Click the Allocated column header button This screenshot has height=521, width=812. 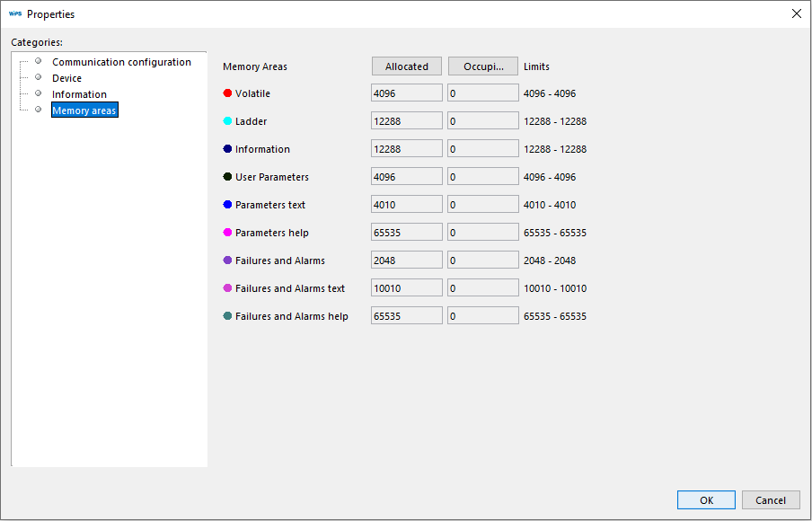[x=406, y=66]
